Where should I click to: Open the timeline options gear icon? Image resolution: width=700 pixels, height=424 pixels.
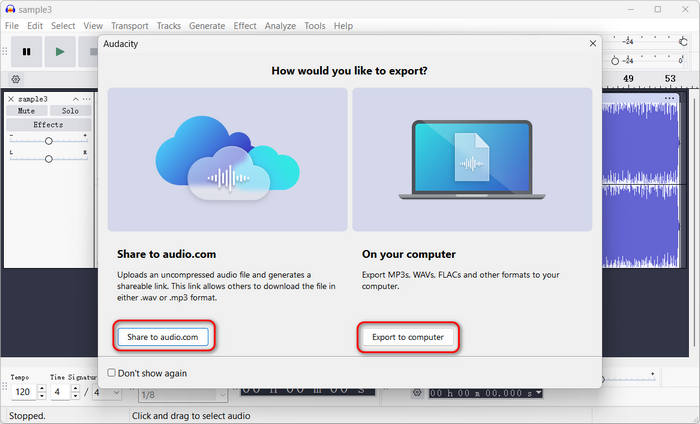click(x=16, y=79)
